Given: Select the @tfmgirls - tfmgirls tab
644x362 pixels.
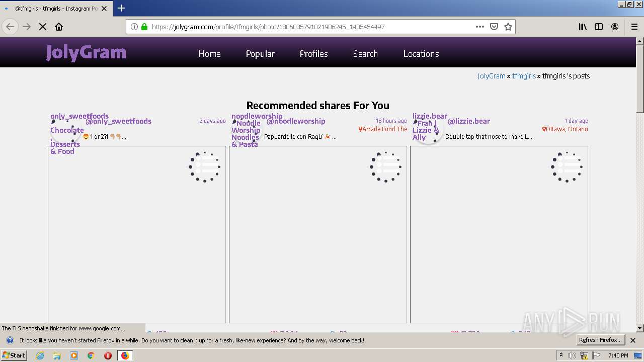Looking at the screenshot, I should tap(55, 9).
